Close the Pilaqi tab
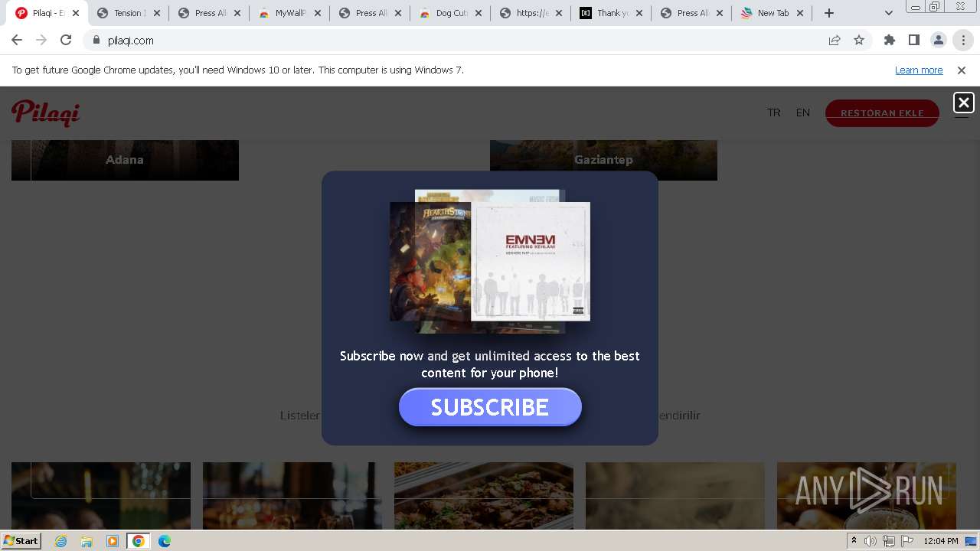 coord(76,13)
